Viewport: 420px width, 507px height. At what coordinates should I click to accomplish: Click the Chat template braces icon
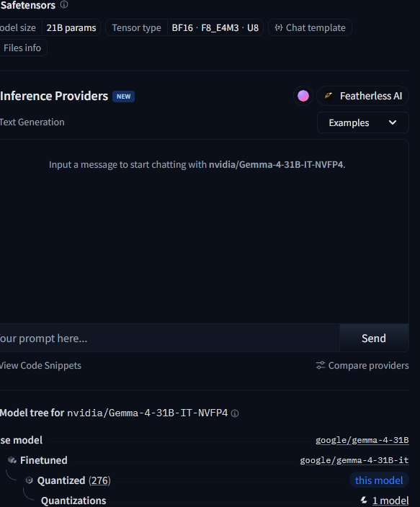point(279,27)
